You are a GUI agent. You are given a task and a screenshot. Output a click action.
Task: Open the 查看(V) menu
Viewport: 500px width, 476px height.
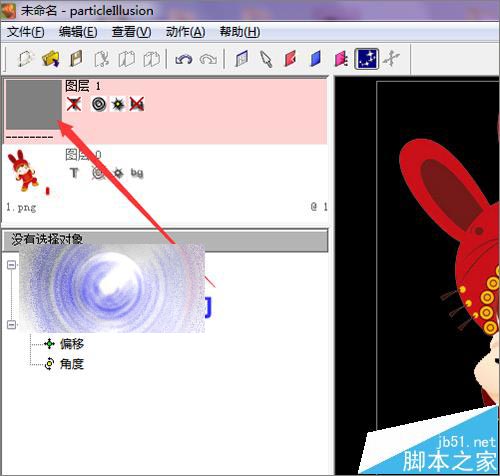(x=131, y=32)
